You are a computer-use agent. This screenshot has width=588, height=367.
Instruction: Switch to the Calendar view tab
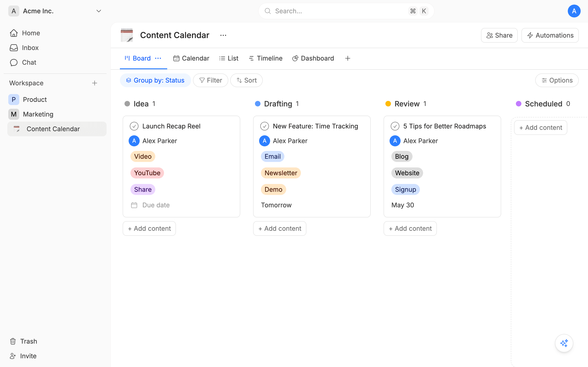(191, 58)
